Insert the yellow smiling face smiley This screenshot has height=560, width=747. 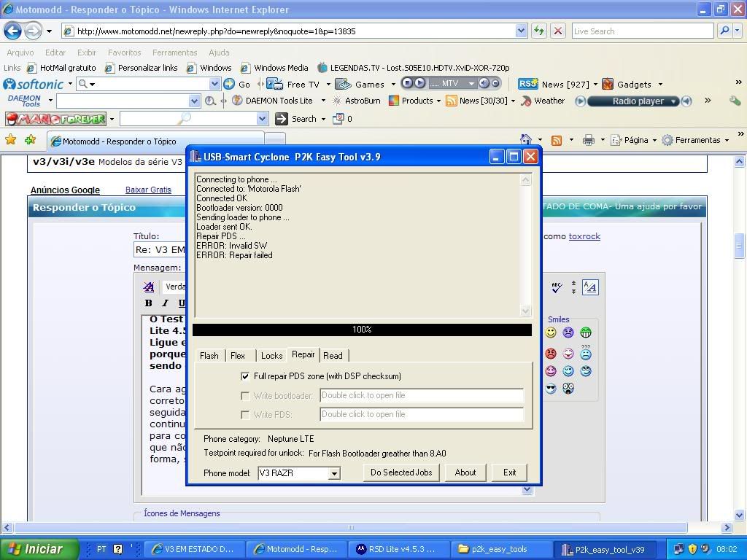pos(551,332)
